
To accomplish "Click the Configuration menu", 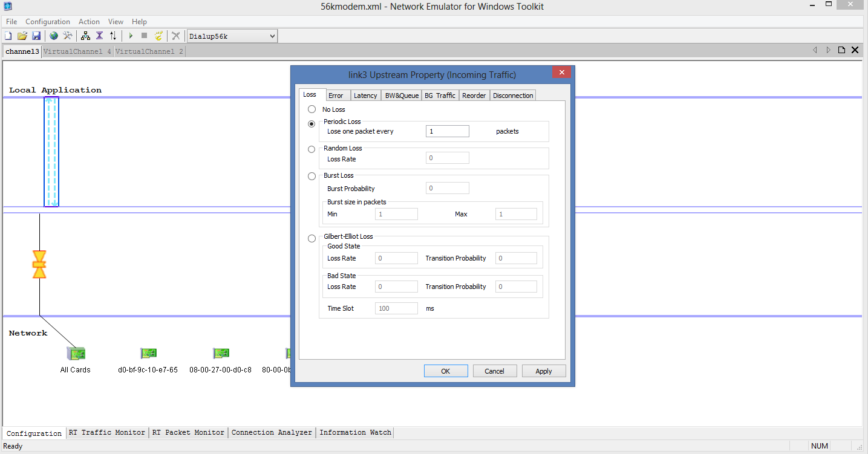I will click(48, 22).
